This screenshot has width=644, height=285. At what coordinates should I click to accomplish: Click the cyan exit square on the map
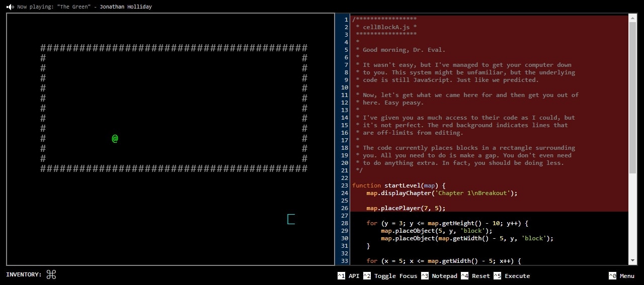point(291,219)
